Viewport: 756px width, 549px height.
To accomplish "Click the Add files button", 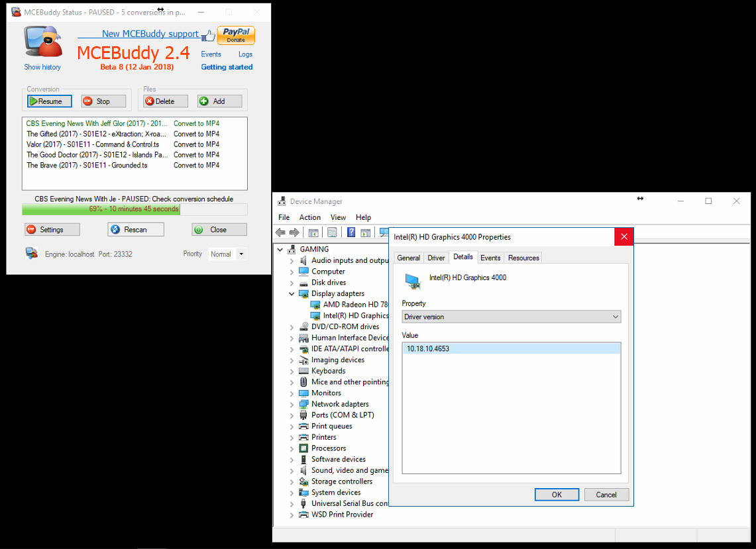I will tap(219, 101).
